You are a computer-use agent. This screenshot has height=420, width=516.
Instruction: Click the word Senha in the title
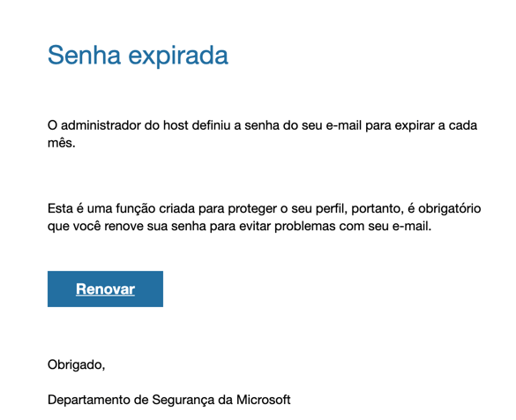coord(85,55)
